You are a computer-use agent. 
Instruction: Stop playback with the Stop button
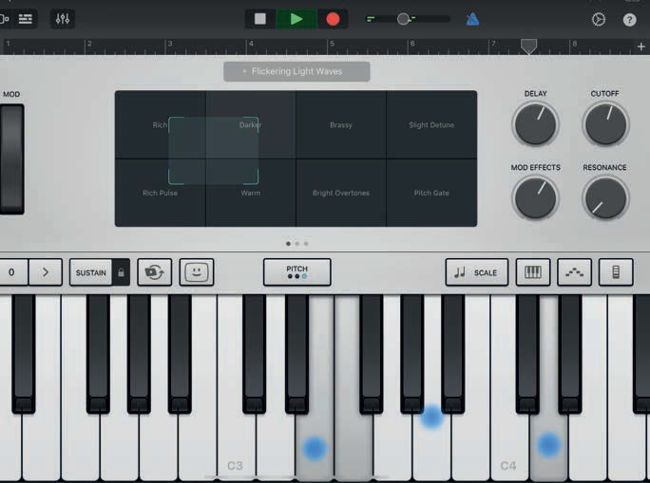click(260, 19)
